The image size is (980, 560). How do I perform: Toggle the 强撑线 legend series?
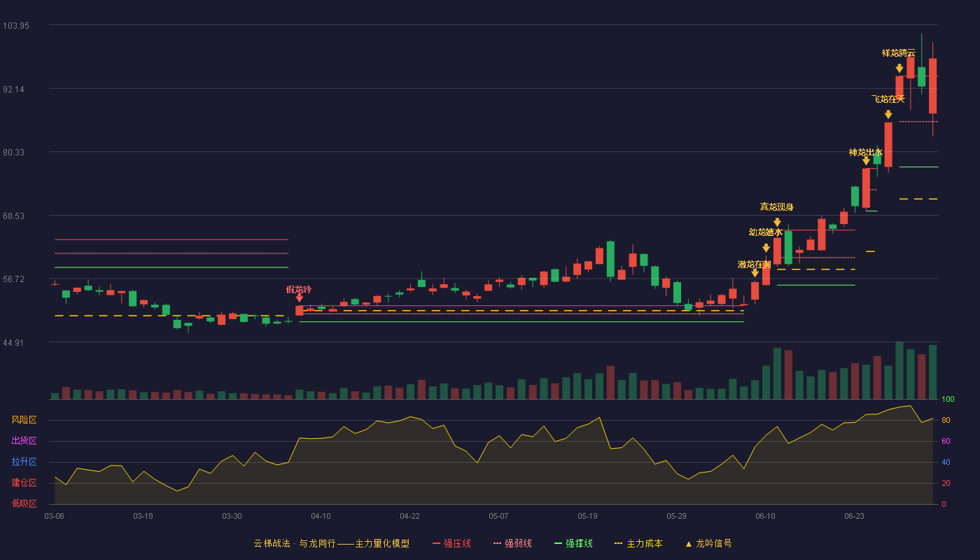(573, 543)
